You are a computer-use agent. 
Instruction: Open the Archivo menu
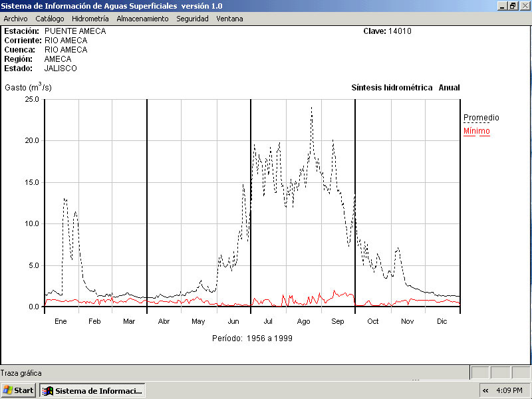15,19
